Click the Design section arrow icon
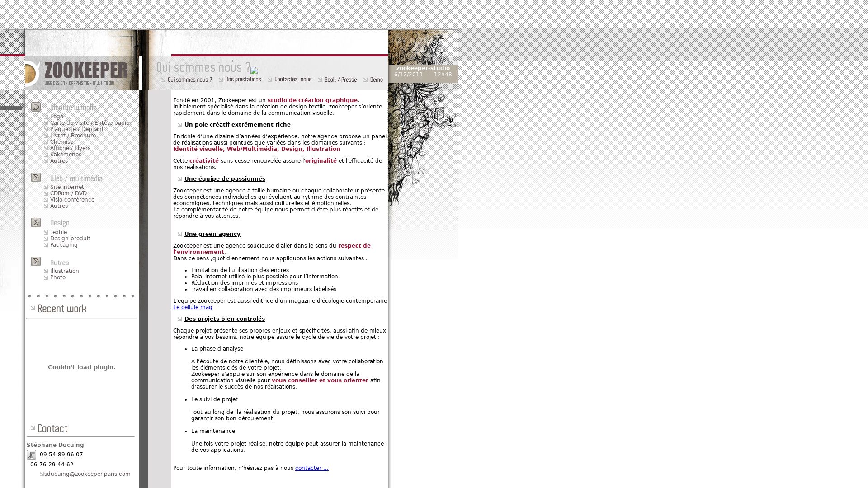Screen dimensions: 868x488 (x=36, y=222)
